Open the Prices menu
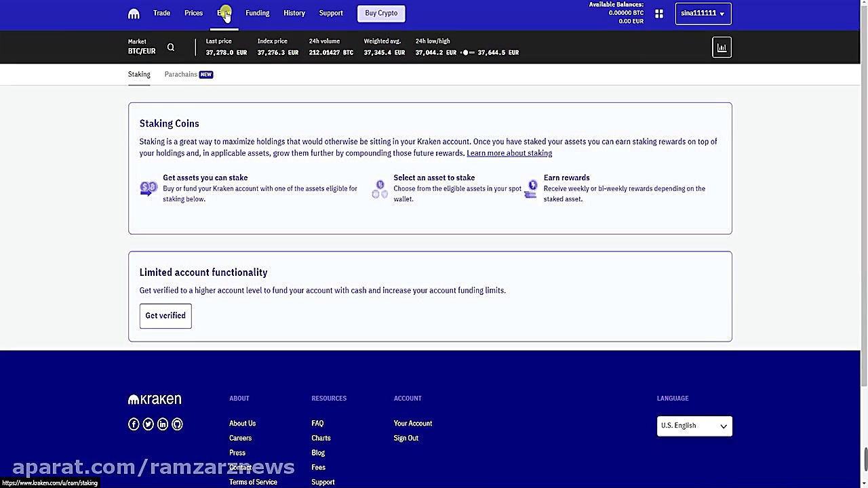The width and height of the screenshot is (868, 488). coord(193,13)
